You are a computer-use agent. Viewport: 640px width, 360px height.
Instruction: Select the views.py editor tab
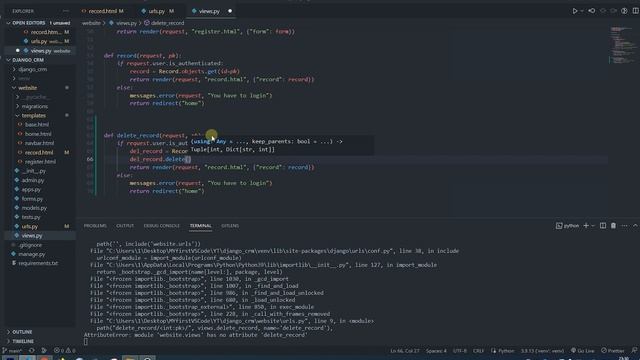click(x=209, y=11)
